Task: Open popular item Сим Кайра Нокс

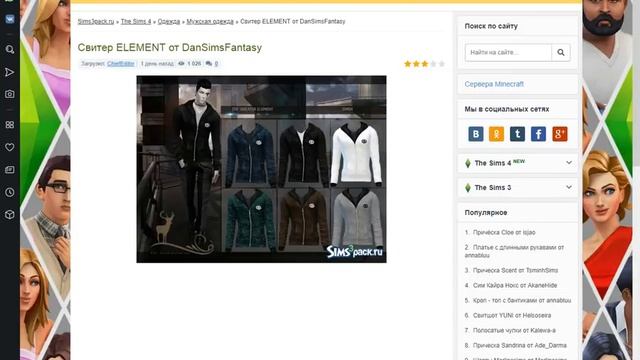Action: (515, 285)
